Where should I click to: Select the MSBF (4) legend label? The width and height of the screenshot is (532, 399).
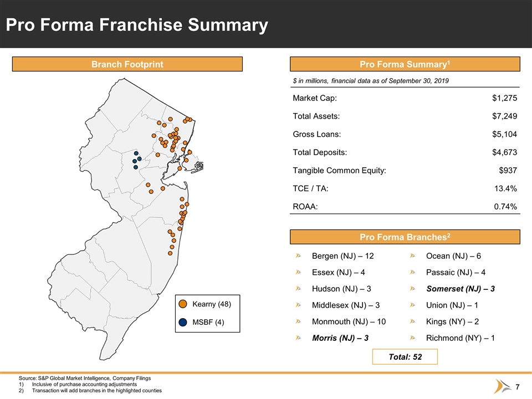point(208,323)
